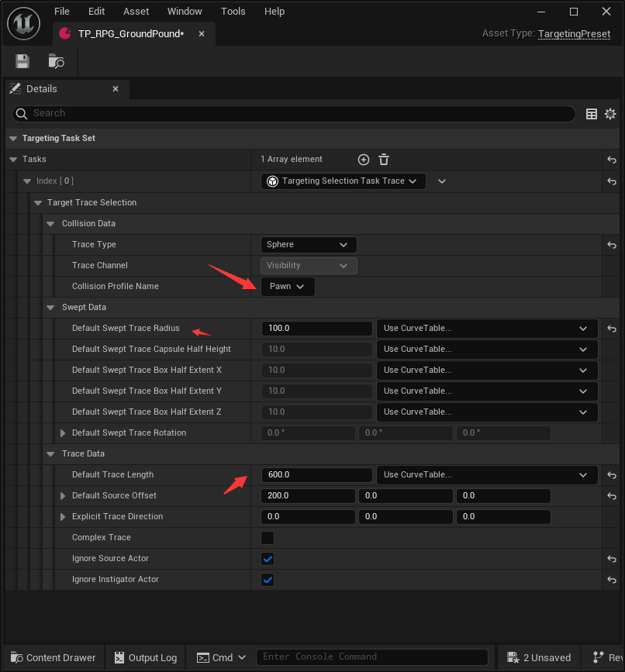The width and height of the screenshot is (625, 672).
Task: Open the Content Drawer
Action: 54,657
